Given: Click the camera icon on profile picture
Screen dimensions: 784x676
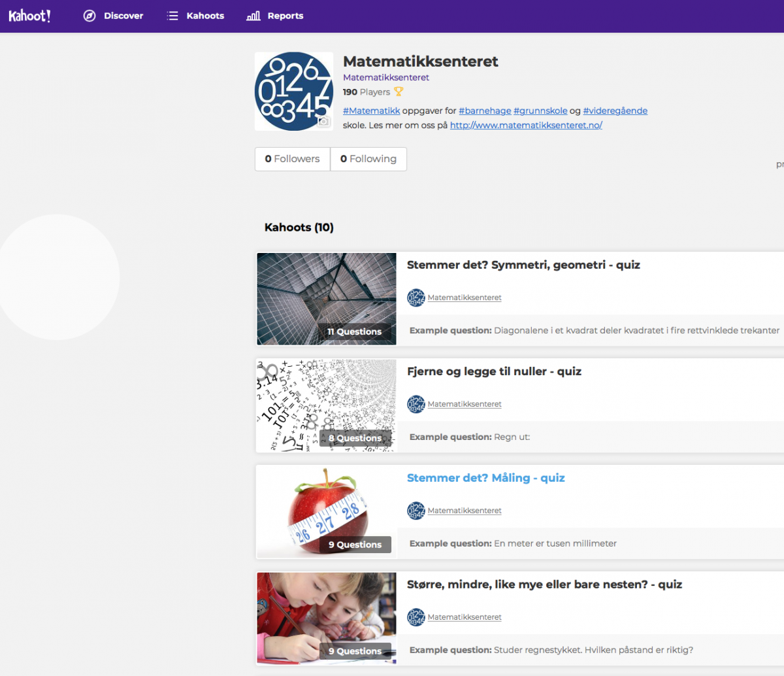Looking at the screenshot, I should 323,122.
